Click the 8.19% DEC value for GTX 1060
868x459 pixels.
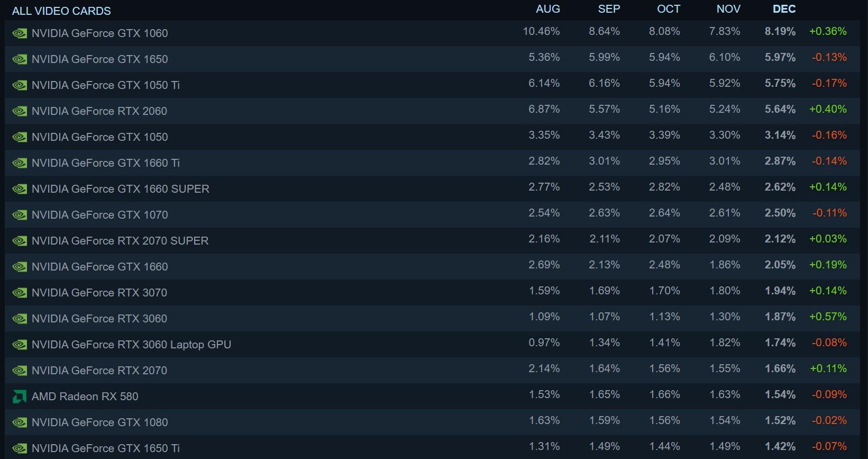click(780, 31)
